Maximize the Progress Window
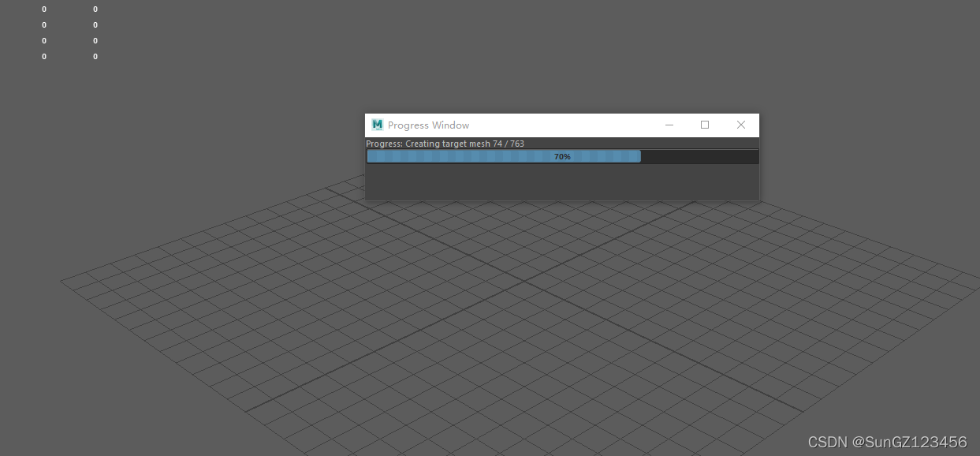This screenshot has width=980, height=456. [705, 125]
